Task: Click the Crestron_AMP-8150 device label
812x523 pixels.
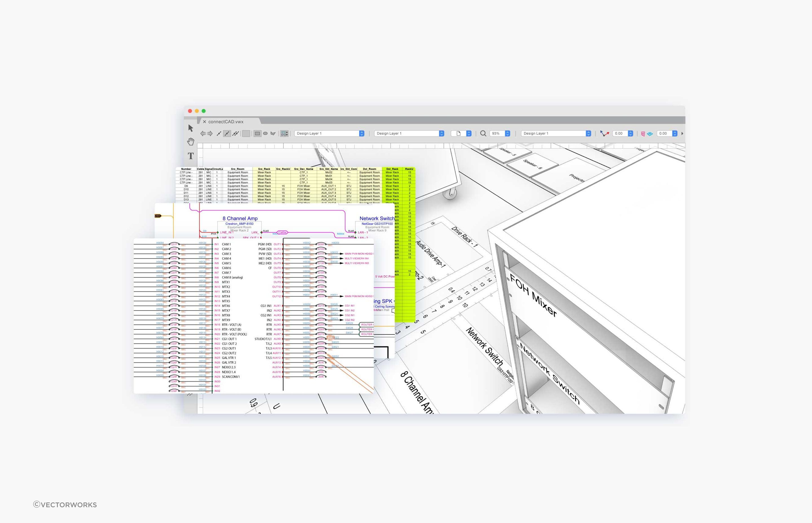Action: 240,224
